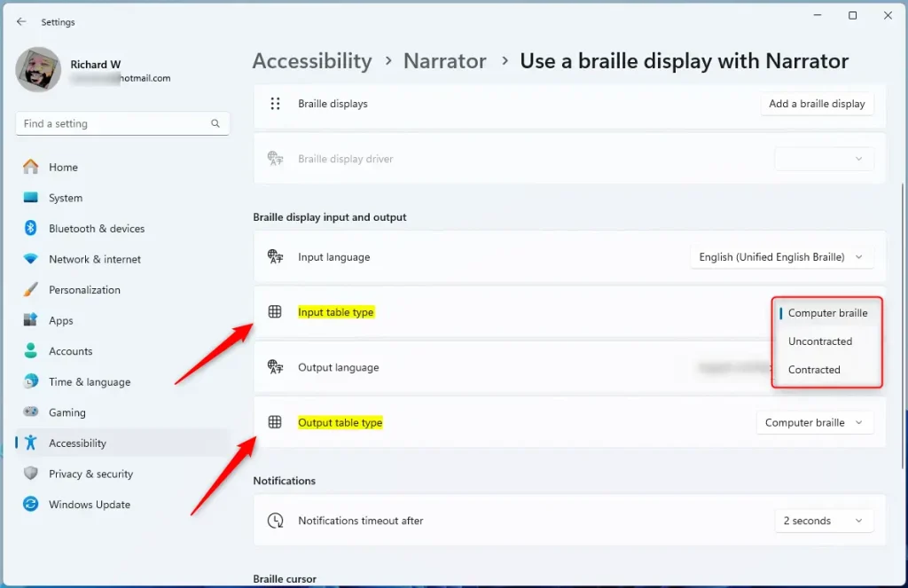908x588 pixels.
Task: Click Input table type label
Action: tap(336, 312)
